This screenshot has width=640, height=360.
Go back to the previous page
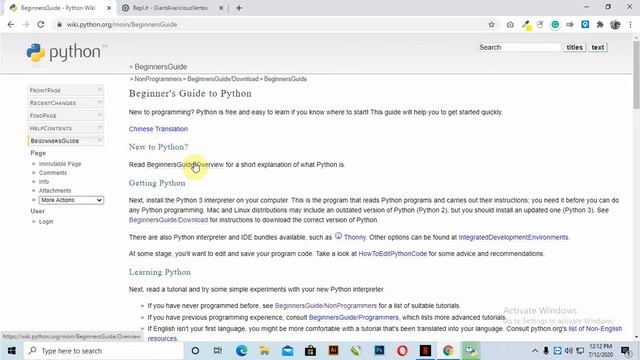[x=11, y=24]
